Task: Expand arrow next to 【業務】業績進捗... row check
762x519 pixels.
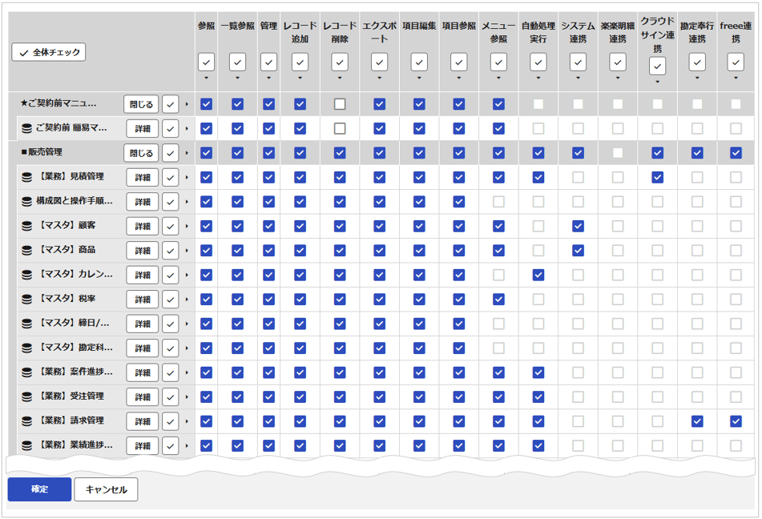Action: tap(187, 446)
